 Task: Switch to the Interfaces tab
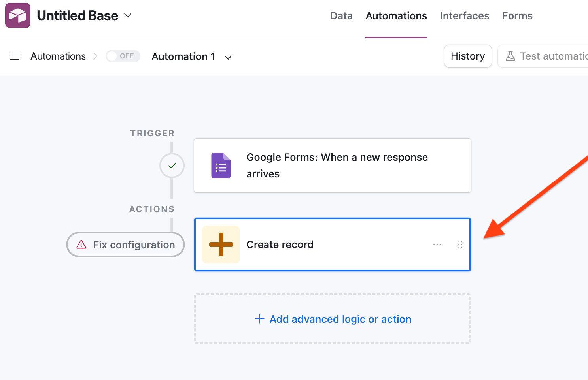tap(464, 16)
